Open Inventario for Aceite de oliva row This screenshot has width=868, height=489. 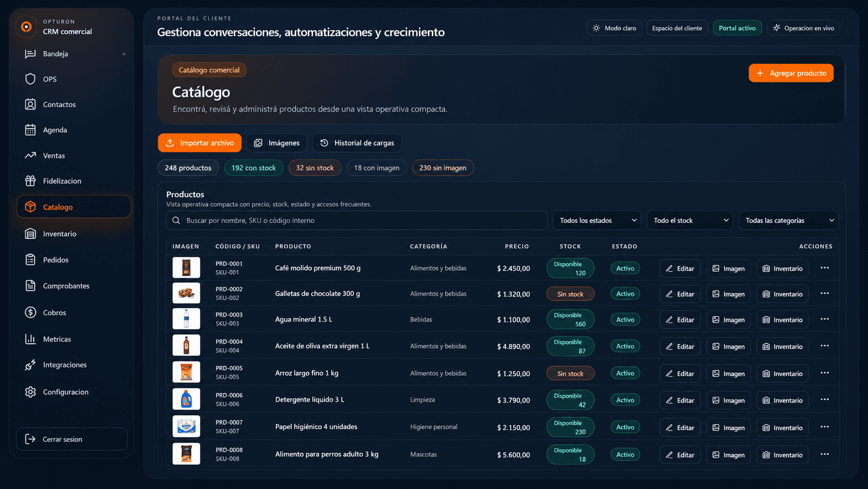[x=782, y=347]
